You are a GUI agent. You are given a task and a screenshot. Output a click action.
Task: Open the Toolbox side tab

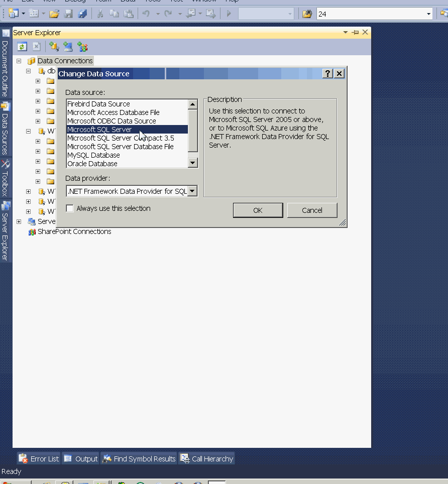(x=5, y=178)
